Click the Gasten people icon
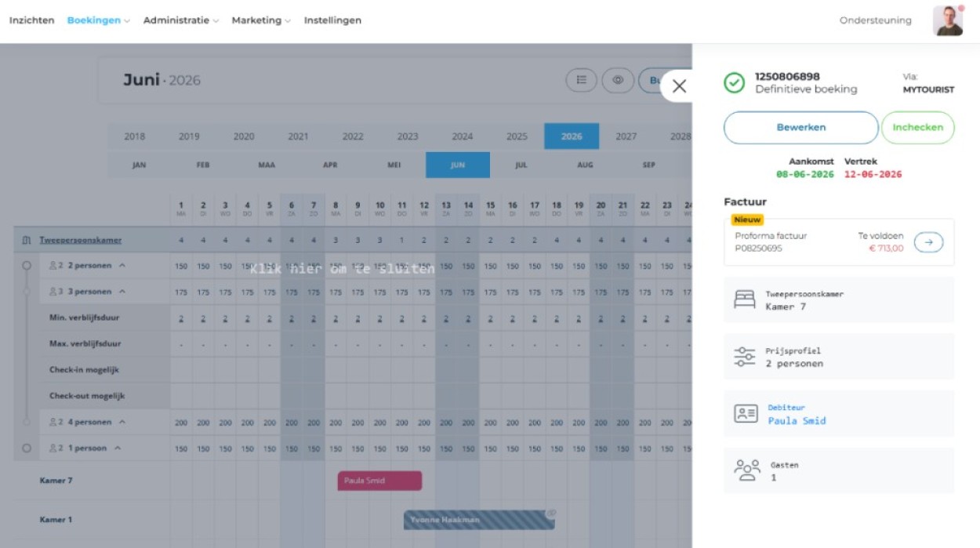980x548 pixels. point(746,470)
